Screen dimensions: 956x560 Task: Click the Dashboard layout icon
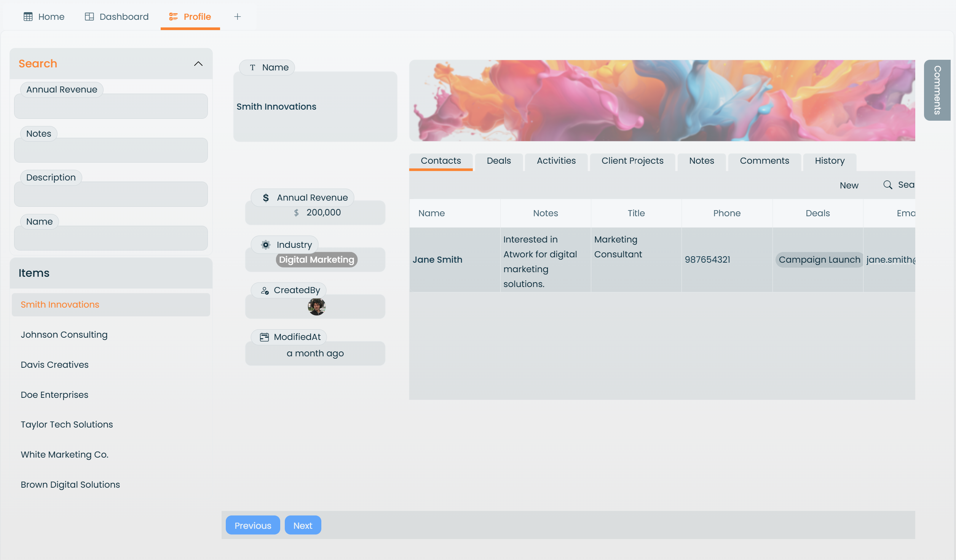coord(89,17)
